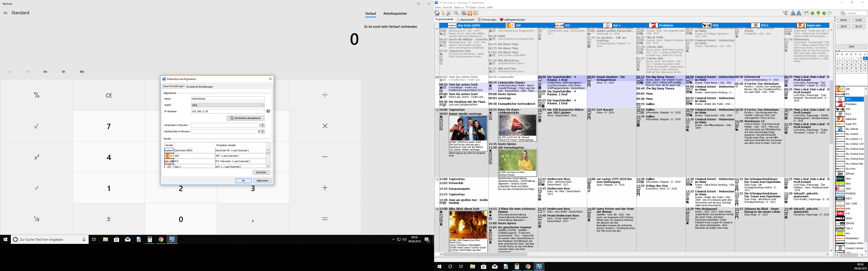Open the search type dropdown arrow in Suchen field
The image size is (868, 271).
coord(846,14)
